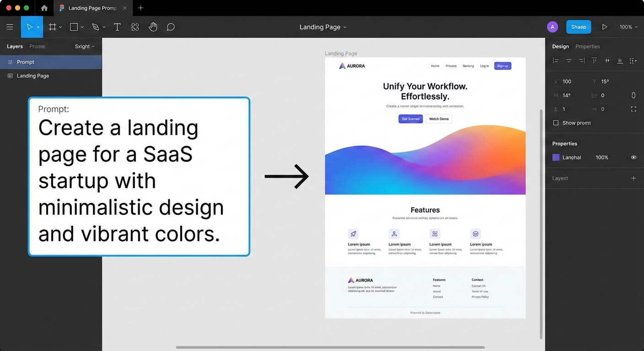This screenshot has height=351, width=644.
Task: Open the purple Lanehal color swatch
Action: (x=555, y=157)
